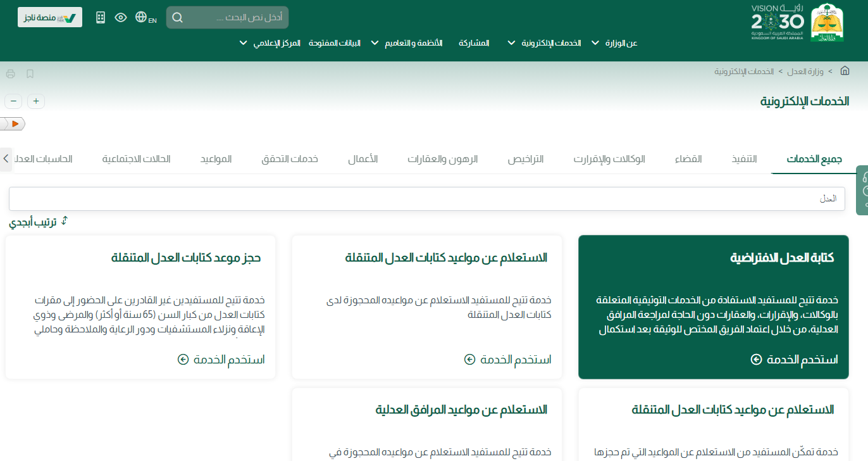Select the الوكالات والإقرارات tab
Image resolution: width=868 pixels, height=461 pixels.
[609, 159]
